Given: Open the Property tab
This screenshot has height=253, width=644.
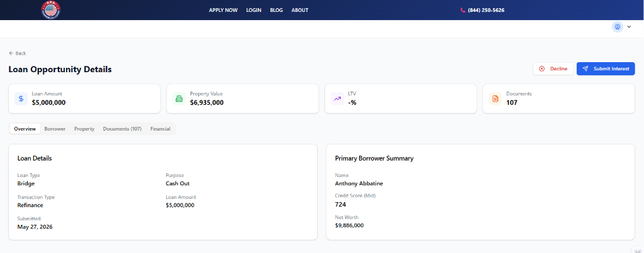Looking at the screenshot, I should click(84, 129).
